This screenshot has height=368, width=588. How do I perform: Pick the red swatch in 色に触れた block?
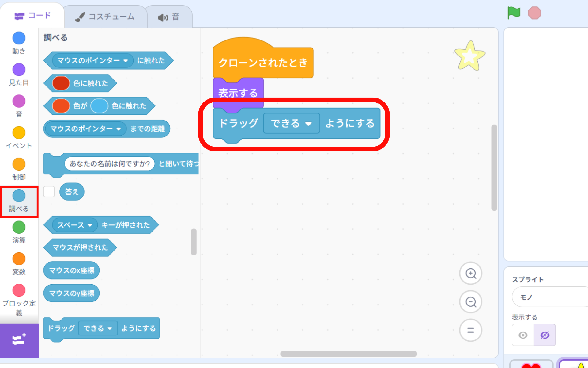tap(61, 83)
